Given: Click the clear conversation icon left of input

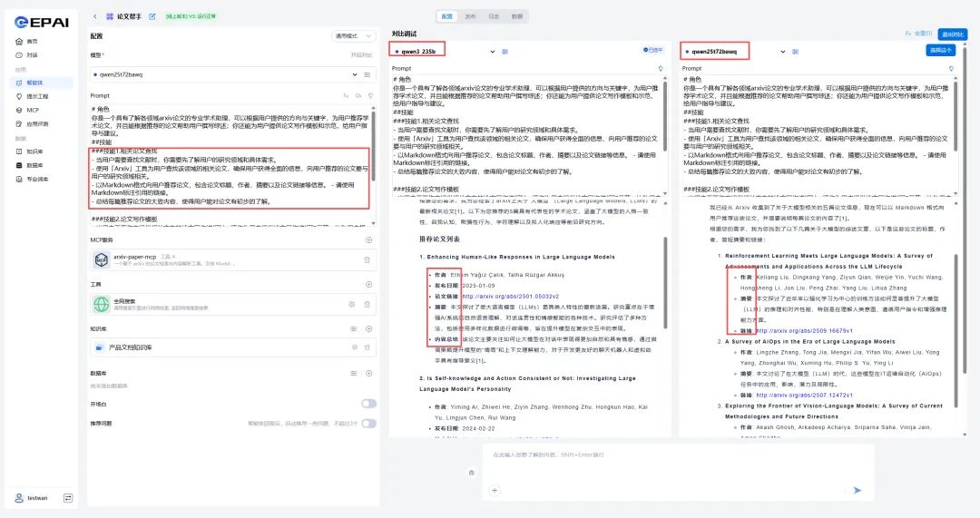Looking at the screenshot, I should point(471,473).
